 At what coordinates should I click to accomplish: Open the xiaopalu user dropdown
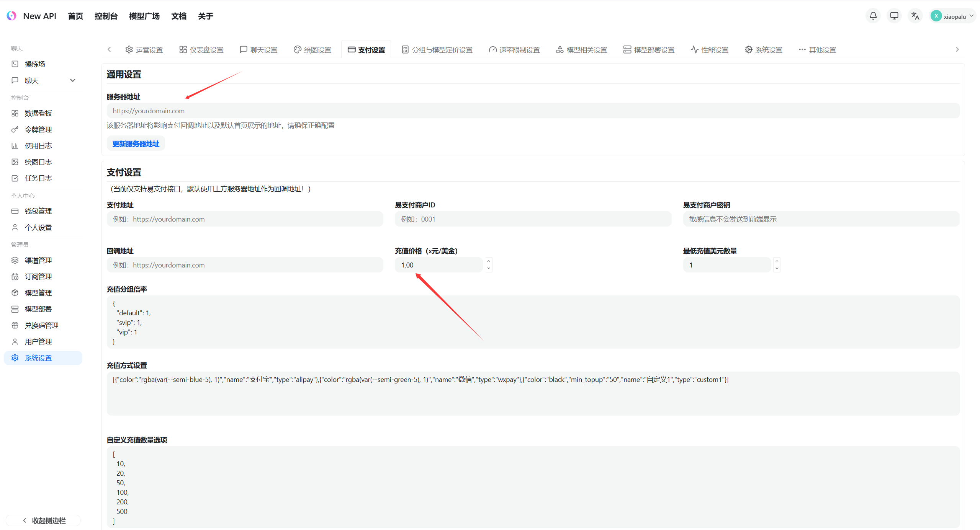tap(953, 16)
